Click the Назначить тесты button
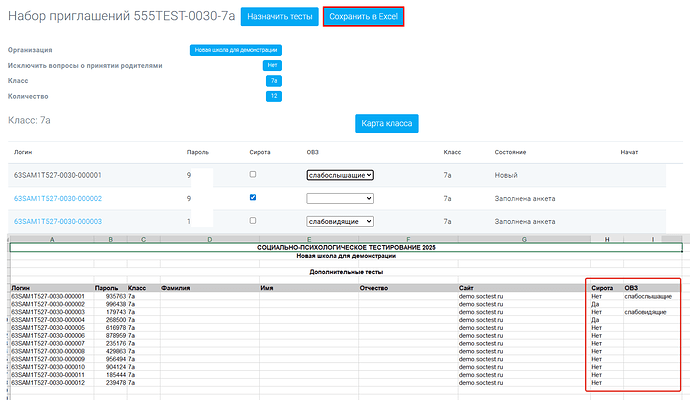This screenshot has height=400, width=690. [x=279, y=17]
